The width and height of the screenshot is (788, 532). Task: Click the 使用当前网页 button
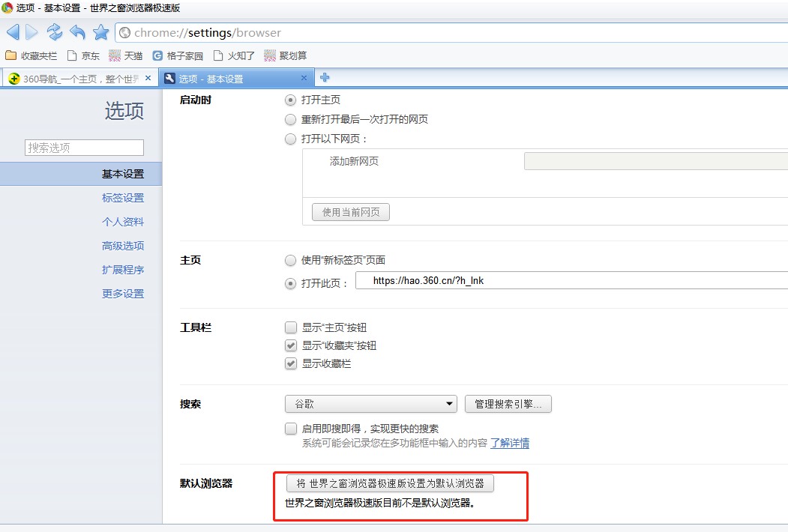point(349,211)
